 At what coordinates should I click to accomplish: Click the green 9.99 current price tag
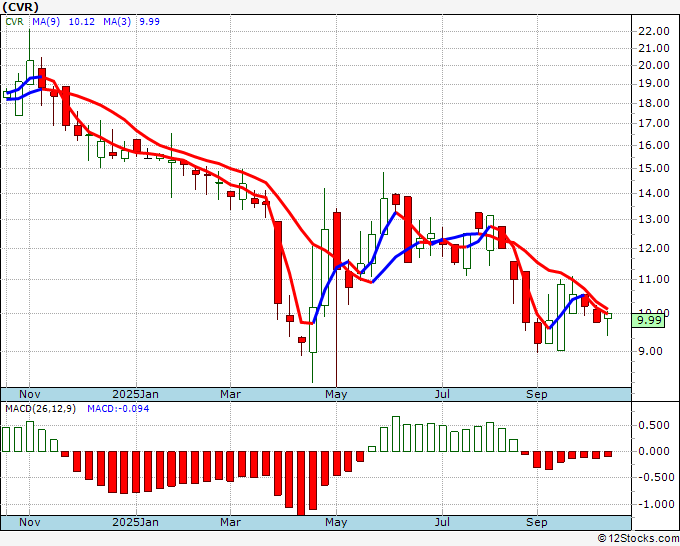pos(648,320)
